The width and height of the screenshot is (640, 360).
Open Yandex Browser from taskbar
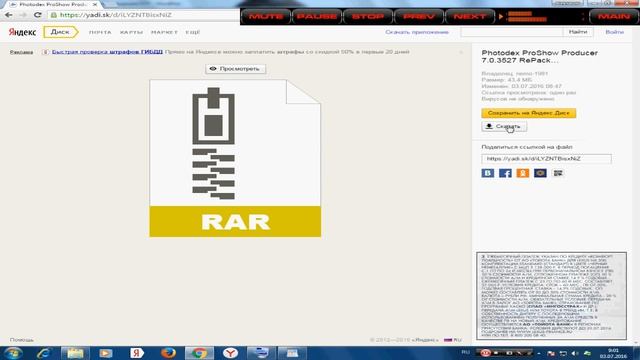[x=230, y=353]
